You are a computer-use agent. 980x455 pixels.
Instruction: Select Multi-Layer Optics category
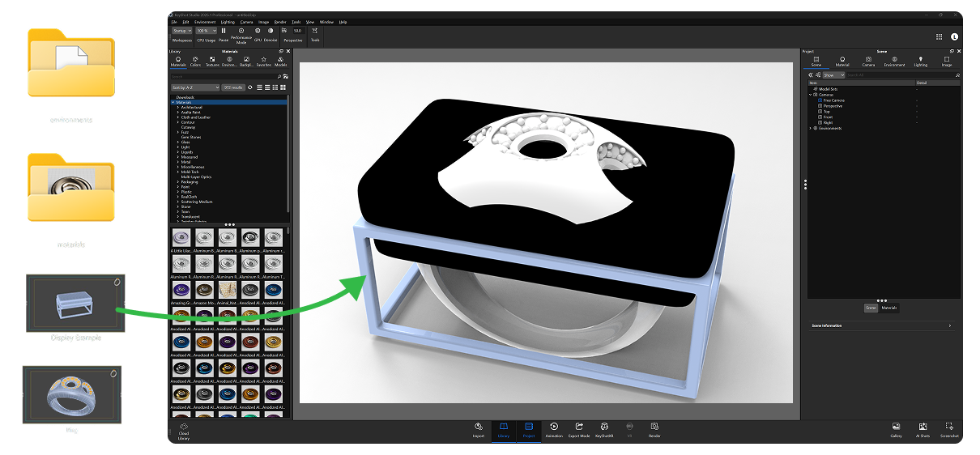click(x=196, y=176)
